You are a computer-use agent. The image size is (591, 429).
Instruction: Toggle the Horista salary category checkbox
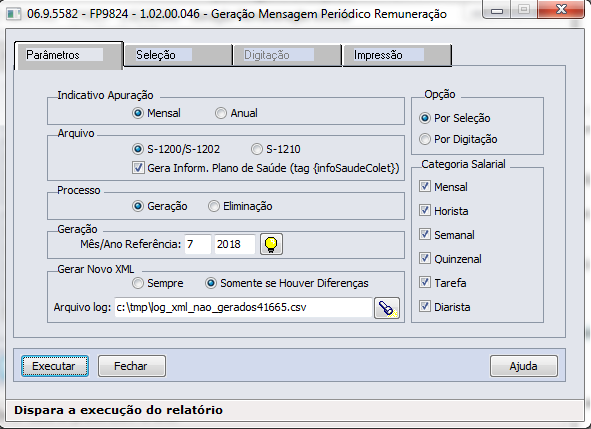(425, 210)
